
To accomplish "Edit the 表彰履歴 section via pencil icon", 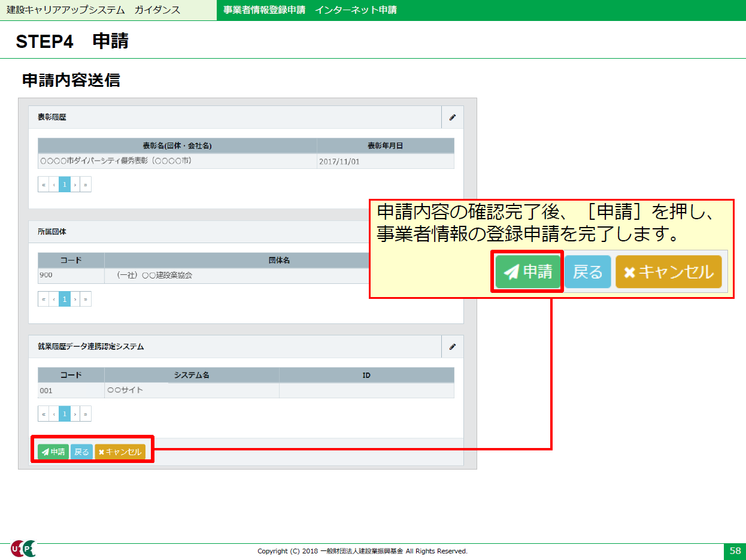I will tap(453, 117).
